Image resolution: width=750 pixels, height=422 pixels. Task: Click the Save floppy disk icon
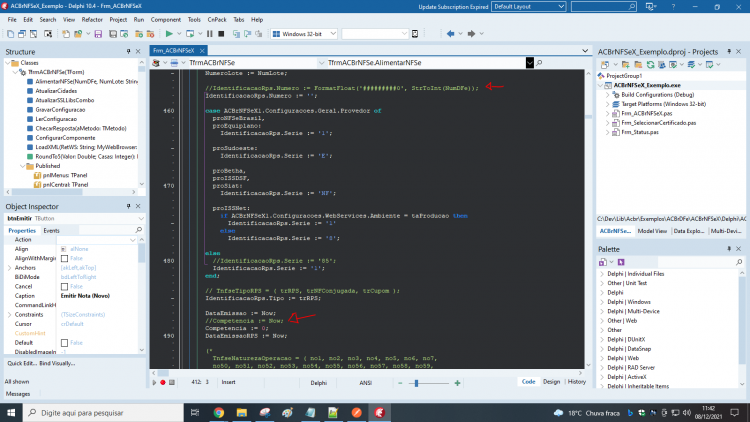(x=98, y=34)
